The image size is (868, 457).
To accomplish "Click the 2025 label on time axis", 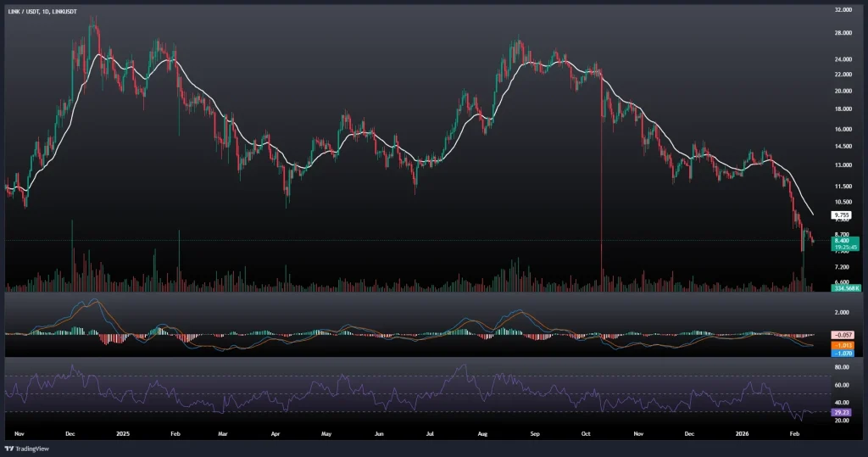I will [123, 432].
